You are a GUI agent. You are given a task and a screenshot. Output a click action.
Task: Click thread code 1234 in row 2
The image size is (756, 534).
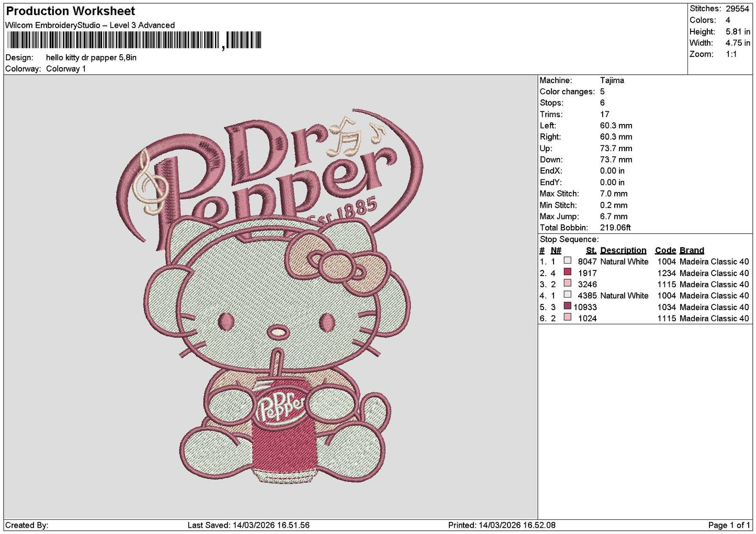click(667, 273)
